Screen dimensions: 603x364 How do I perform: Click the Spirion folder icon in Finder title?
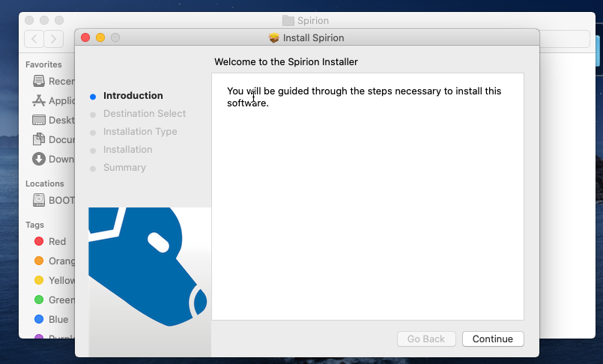click(288, 20)
